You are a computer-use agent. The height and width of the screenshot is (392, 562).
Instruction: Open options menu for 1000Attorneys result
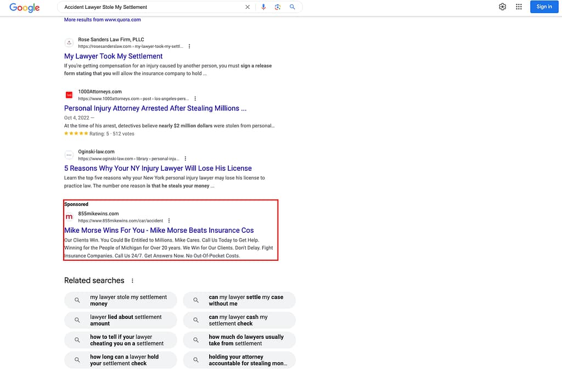click(195, 99)
